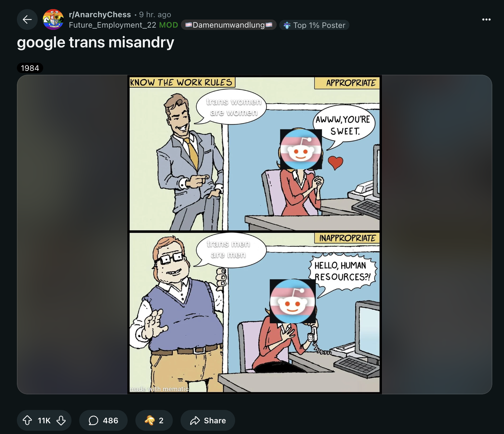Give an award using the award icon
The image size is (504, 434).
tap(150, 420)
